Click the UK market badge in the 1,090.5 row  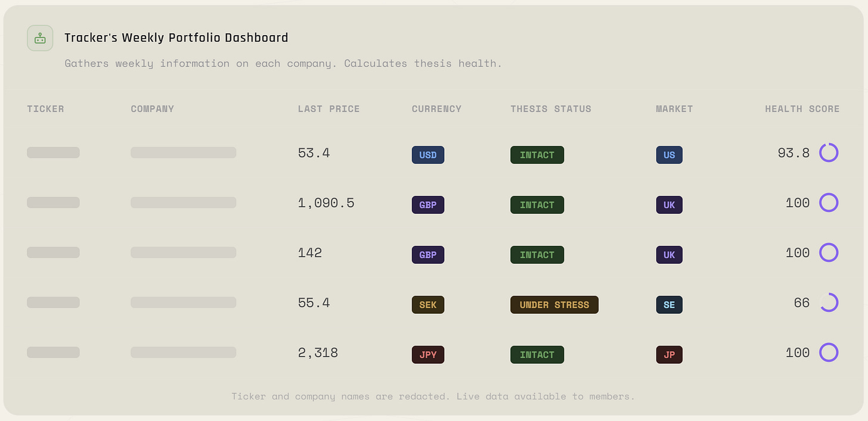click(x=669, y=205)
